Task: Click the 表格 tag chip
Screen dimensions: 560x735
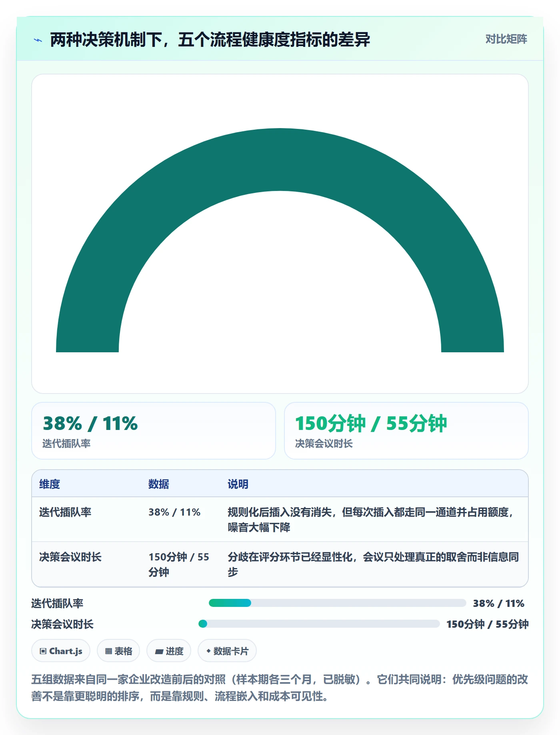Action: point(118,651)
